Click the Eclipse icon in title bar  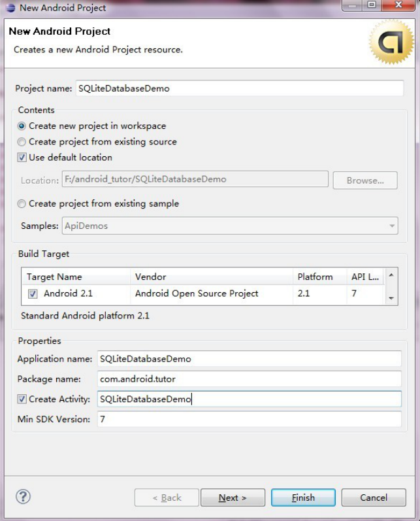pos(10,8)
